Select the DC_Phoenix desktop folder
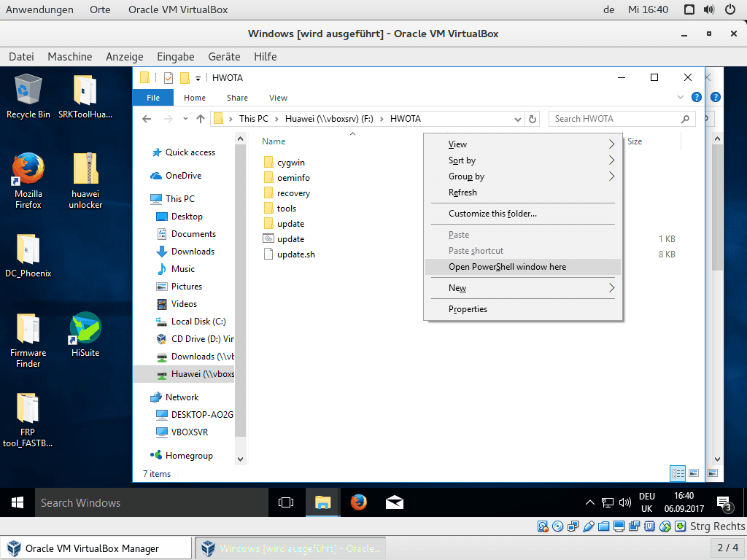 (28, 256)
